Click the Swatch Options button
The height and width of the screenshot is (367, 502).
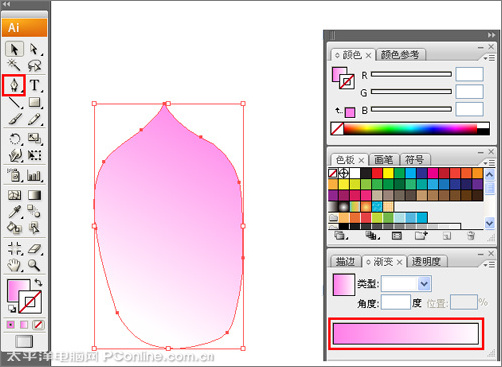[x=397, y=236]
